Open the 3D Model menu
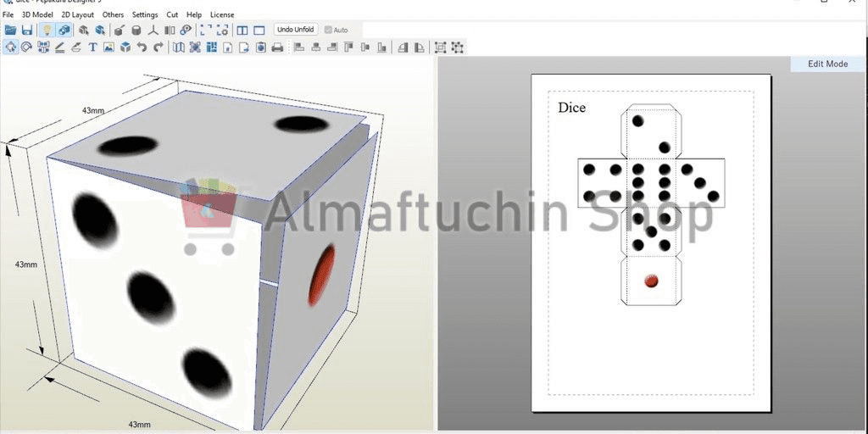The height and width of the screenshot is (434, 868). click(37, 14)
